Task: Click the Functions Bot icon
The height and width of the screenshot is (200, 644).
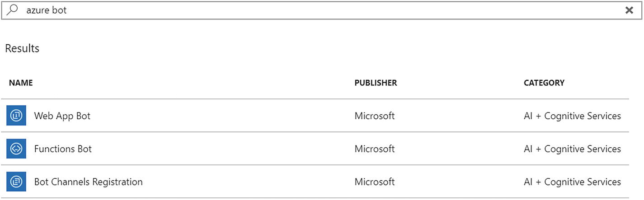Action: [16, 149]
